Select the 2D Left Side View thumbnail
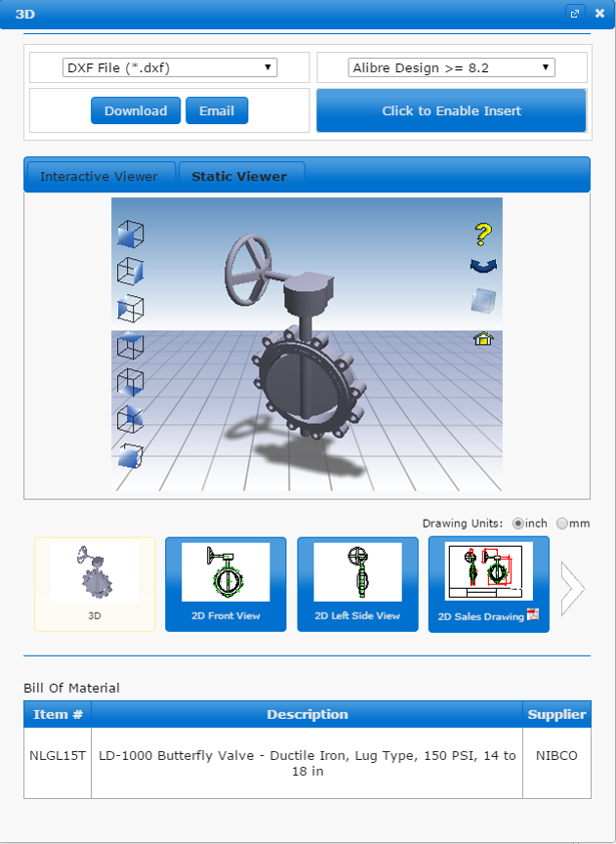Image resolution: width=616 pixels, height=844 pixels. click(x=357, y=584)
